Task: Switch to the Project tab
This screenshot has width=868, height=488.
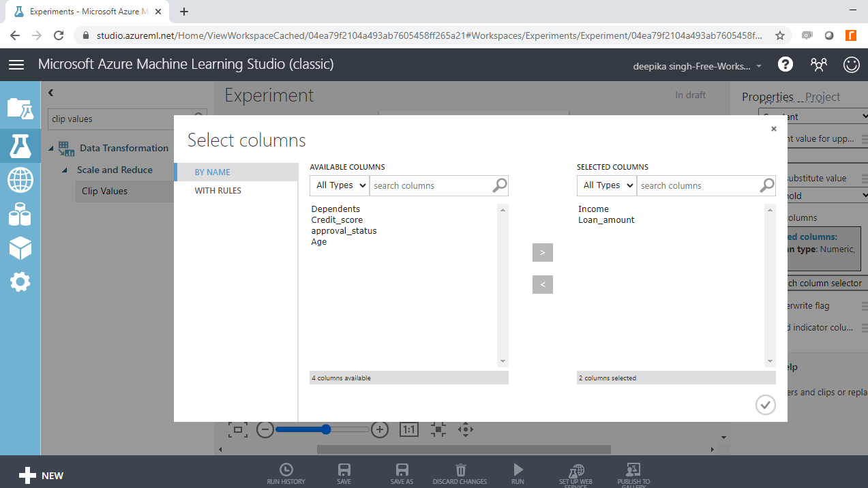Action: pos(822,97)
